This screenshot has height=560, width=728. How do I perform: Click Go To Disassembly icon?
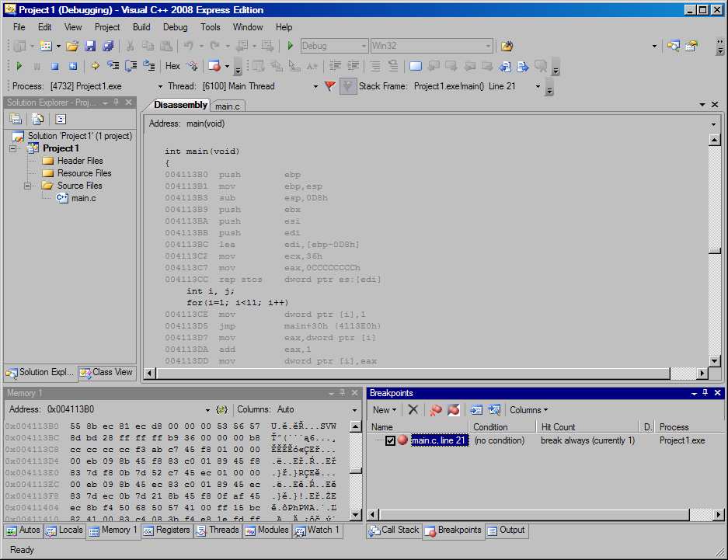(x=494, y=409)
